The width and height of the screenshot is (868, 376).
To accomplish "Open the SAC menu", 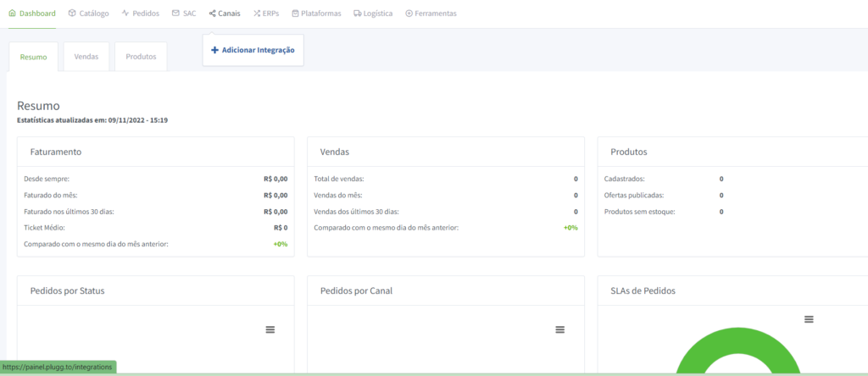I will [x=184, y=14].
